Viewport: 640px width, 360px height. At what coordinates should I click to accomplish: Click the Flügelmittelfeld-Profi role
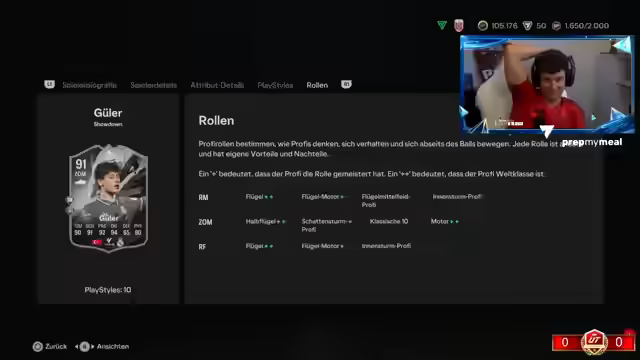click(x=386, y=200)
